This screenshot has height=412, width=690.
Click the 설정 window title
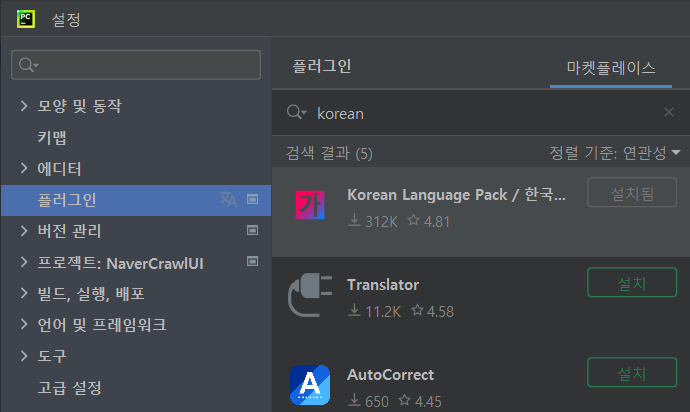[x=66, y=20]
